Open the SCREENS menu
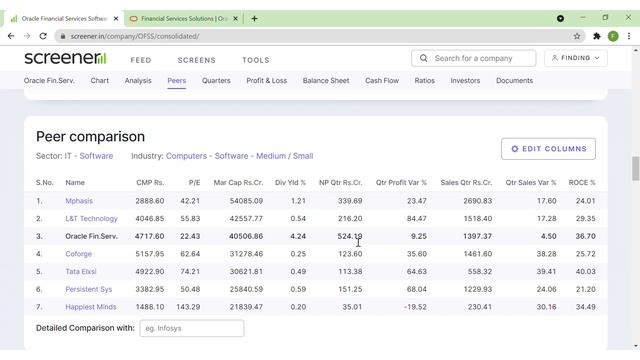640x360 pixels. click(196, 60)
